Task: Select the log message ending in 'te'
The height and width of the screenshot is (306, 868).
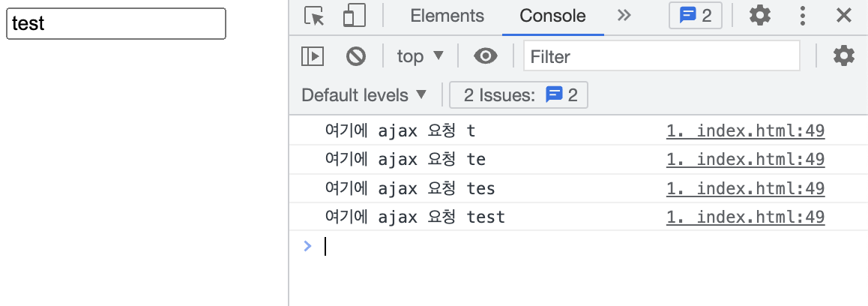Action: (x=406, y=160)
